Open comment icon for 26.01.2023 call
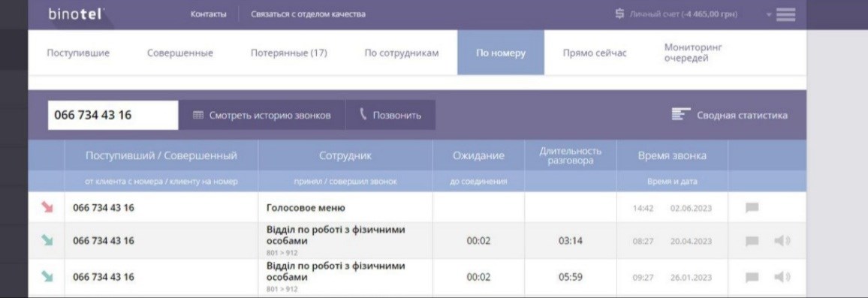Image resolution: width=868 pixels, height=298 pixels. pos(752,277)
